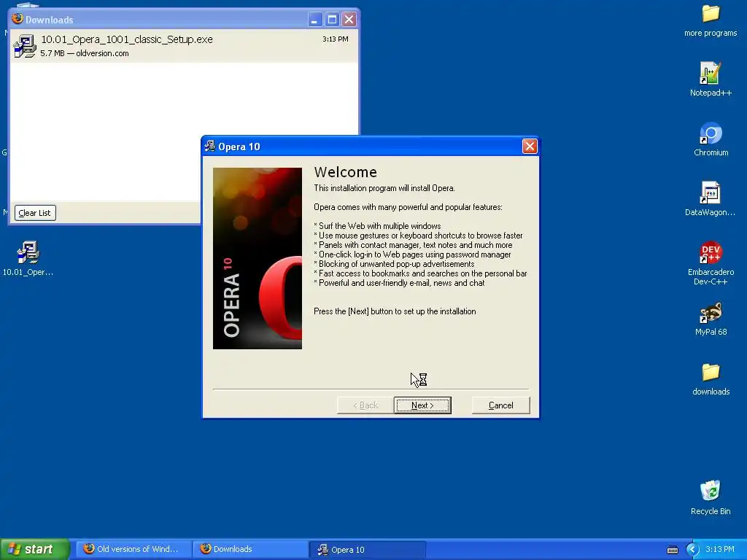Click the disabled Back button
The height and width of the screenshot is (560, 747).
[365, 405]
